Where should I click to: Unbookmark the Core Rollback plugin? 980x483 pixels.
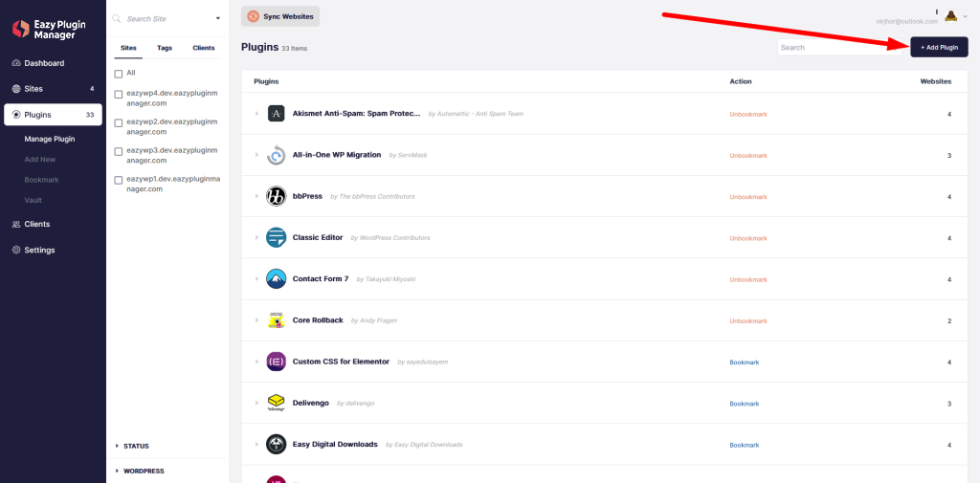pyautogui.click(x=748, y=321)
